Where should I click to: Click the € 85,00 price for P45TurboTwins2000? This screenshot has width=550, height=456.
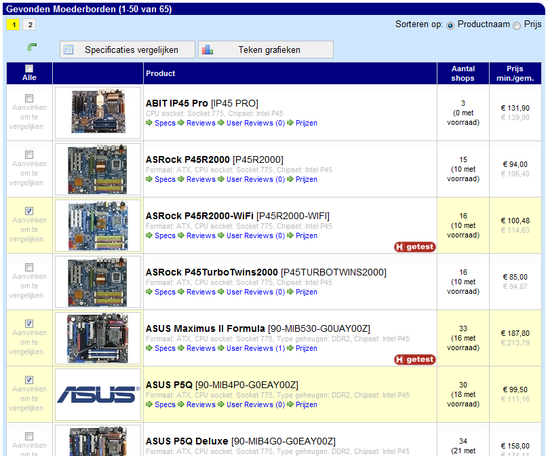coord(515,277)
